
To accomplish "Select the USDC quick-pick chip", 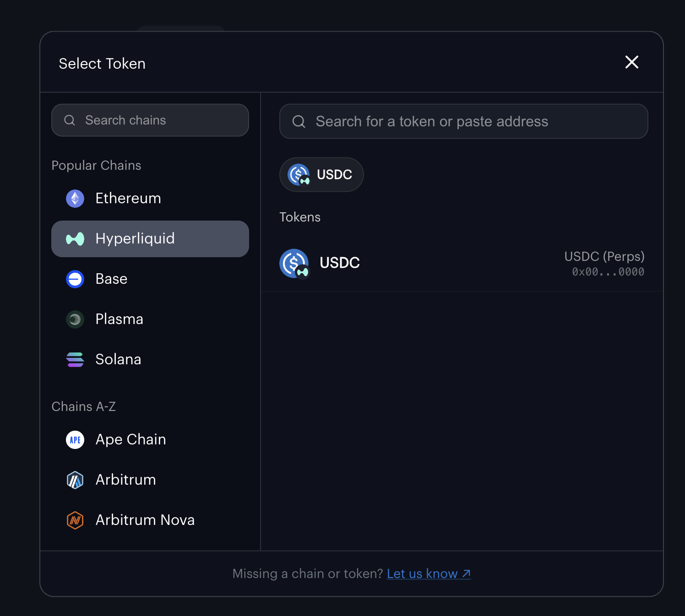I will point(321,175).
